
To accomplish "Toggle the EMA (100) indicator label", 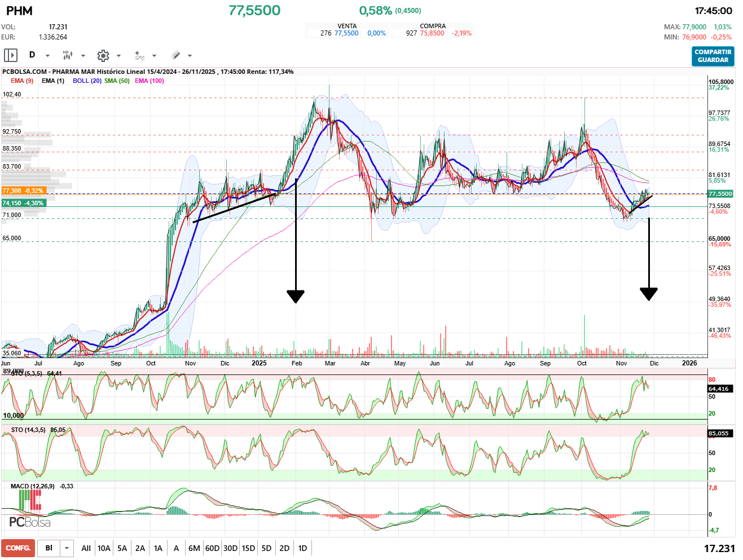I will point(150,81).
